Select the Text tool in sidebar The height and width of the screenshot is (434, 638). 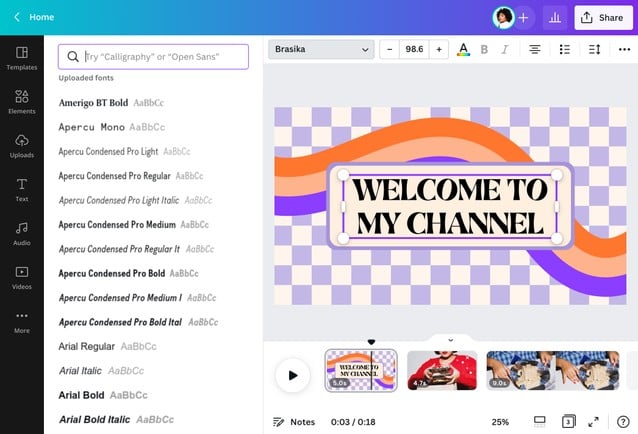(21, 189)
